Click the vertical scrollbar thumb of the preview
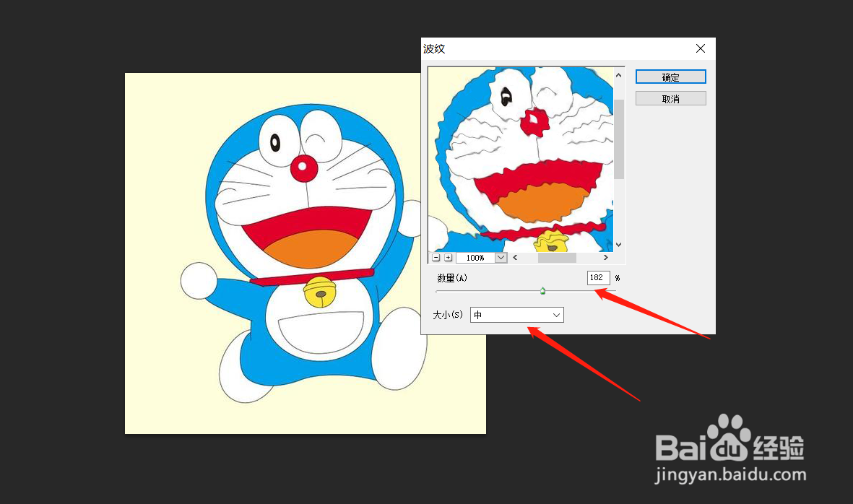 pyautogui.click(x=618, y=139)
